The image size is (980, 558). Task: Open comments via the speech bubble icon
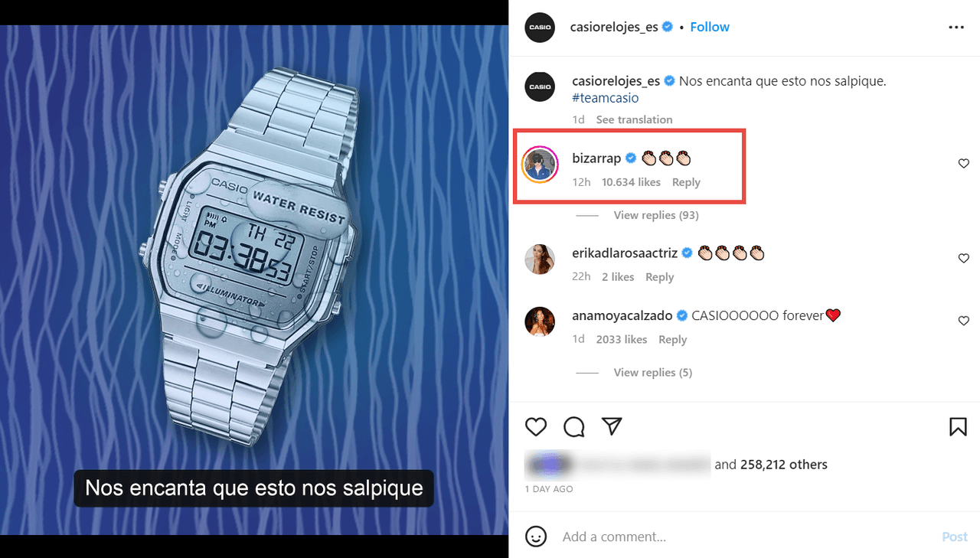point(574,426)
